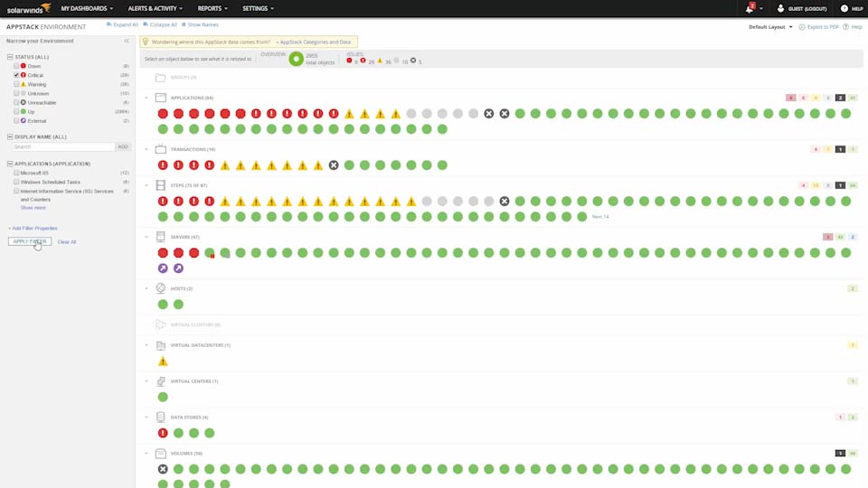Click Export to PDF

point(819,26)
